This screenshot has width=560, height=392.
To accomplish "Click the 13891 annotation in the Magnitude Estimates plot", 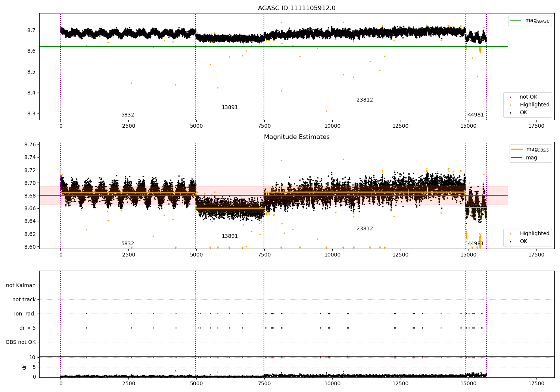I will (x=230, y=236).
